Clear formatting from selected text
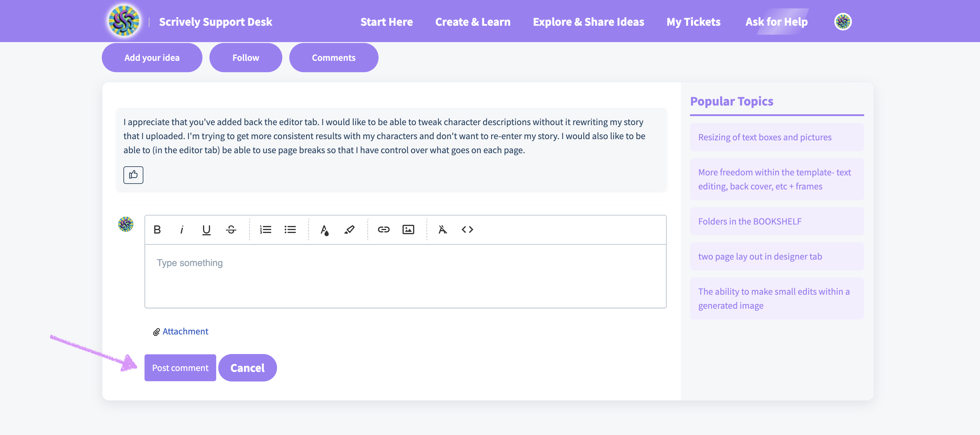Image resolution: width=980 pixels, height=435 pixels. click(442, 230)
